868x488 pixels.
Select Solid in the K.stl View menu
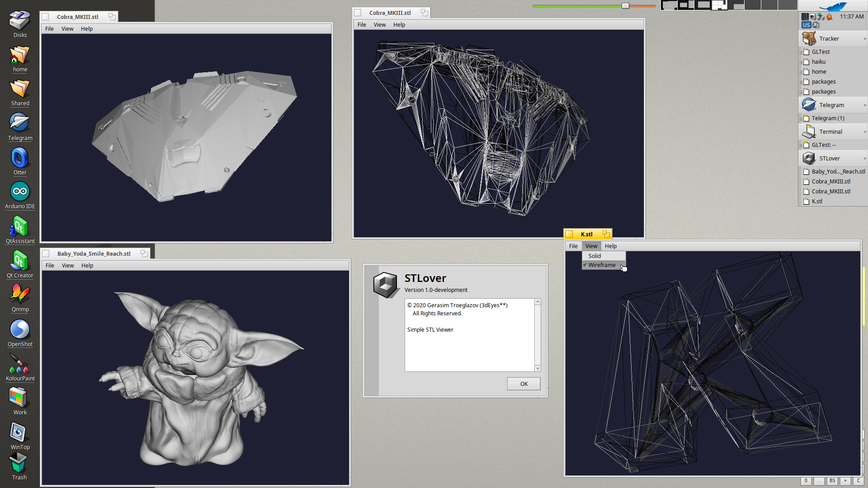[x=604, y=256]
